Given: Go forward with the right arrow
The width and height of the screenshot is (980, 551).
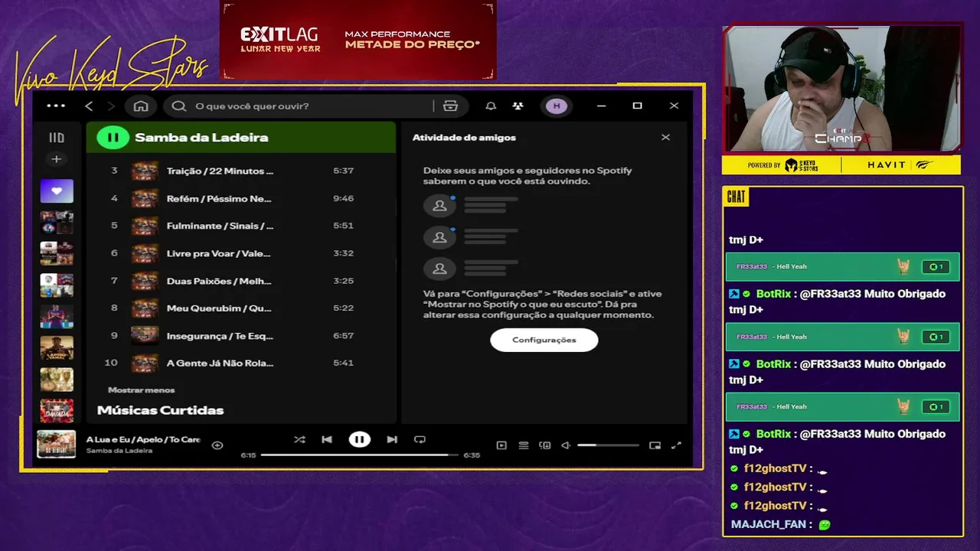Looking at the screenshot, I should click(x=111, y=106).
